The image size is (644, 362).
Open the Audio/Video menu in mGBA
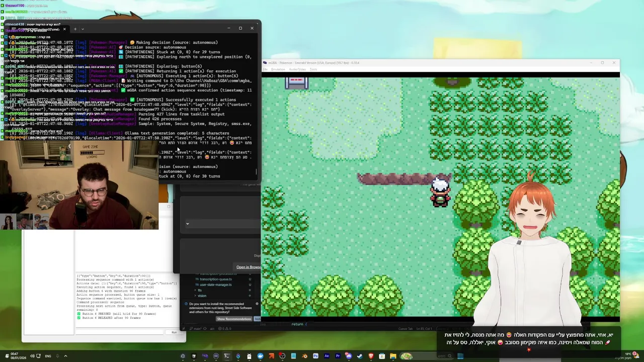pyautogui.click(x=297, y=69)
